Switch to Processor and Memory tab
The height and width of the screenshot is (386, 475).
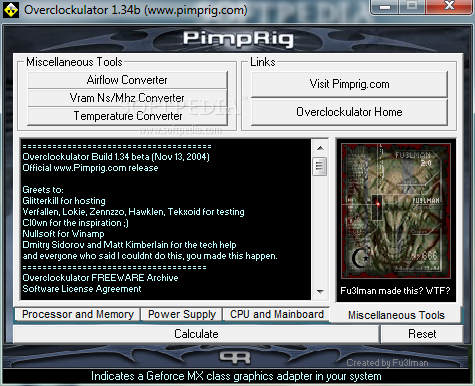(x=78, y=314)
